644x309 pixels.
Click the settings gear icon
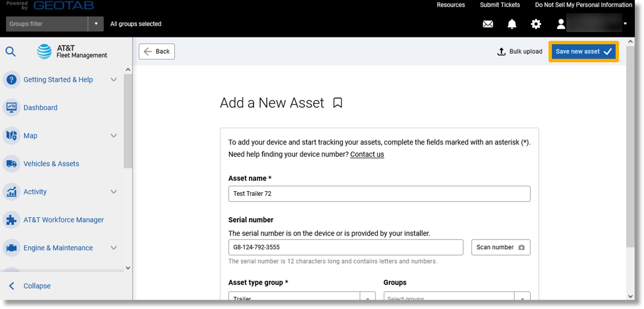point(536,23)
